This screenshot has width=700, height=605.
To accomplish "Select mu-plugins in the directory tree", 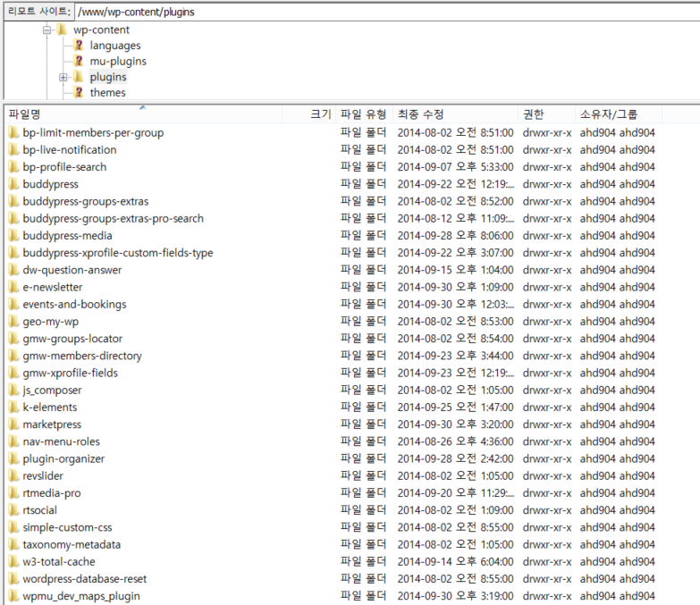I will coord(117,62).
